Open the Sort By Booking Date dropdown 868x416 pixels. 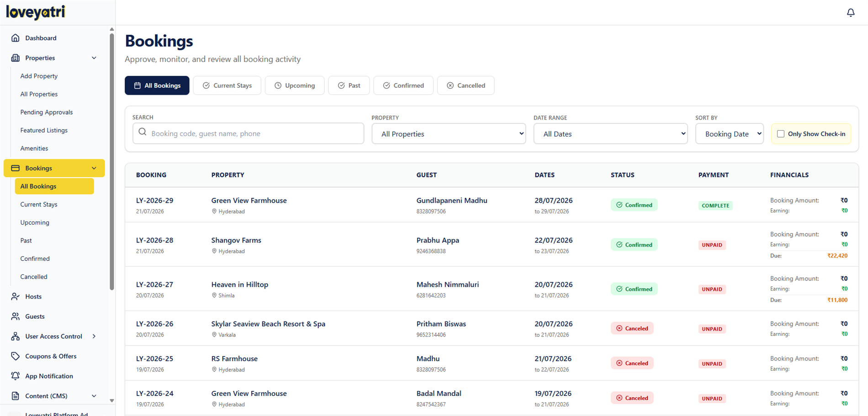[730, 134]
